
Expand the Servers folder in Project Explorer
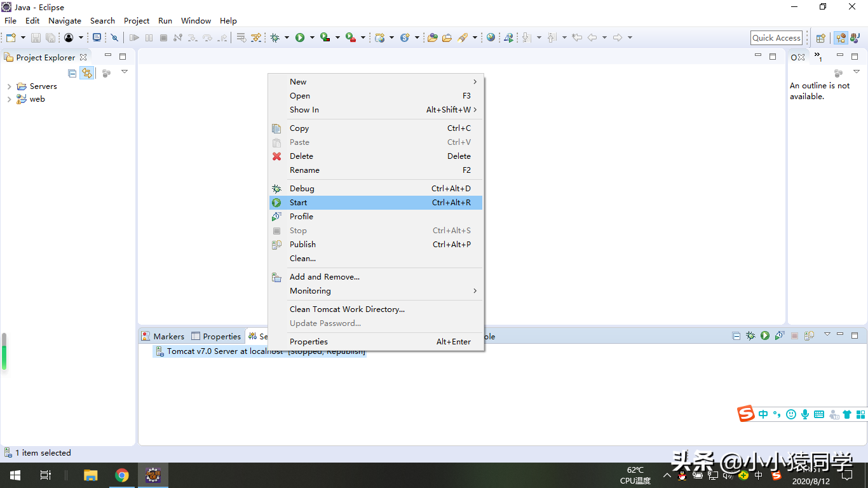pos(9,86)
